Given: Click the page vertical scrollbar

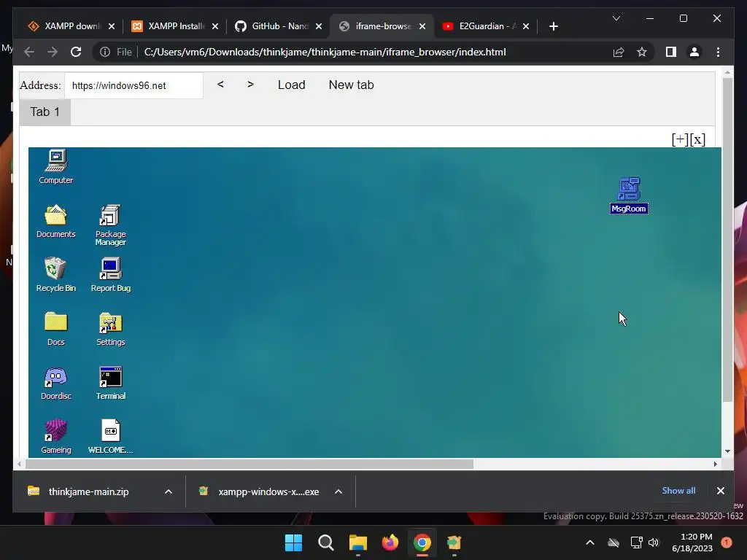Looking at the screenshot, I should [727, 239].
